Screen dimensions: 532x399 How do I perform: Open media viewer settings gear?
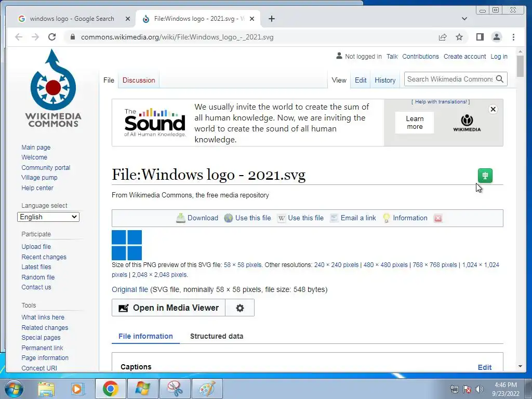click(x=240, y=308)
